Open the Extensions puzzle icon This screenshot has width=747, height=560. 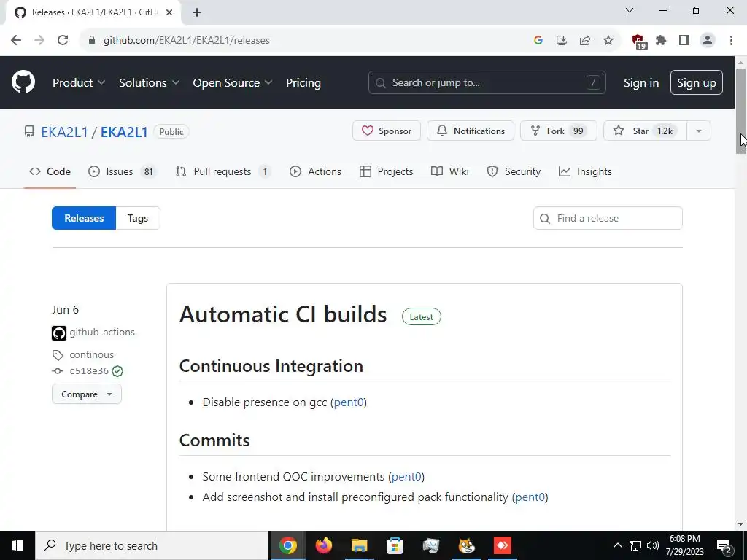[661, 41]
